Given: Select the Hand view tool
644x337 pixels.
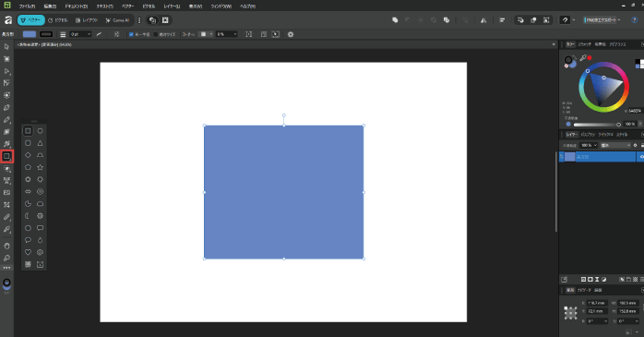Looking at the screenshot, I should (x=6, y=246).
